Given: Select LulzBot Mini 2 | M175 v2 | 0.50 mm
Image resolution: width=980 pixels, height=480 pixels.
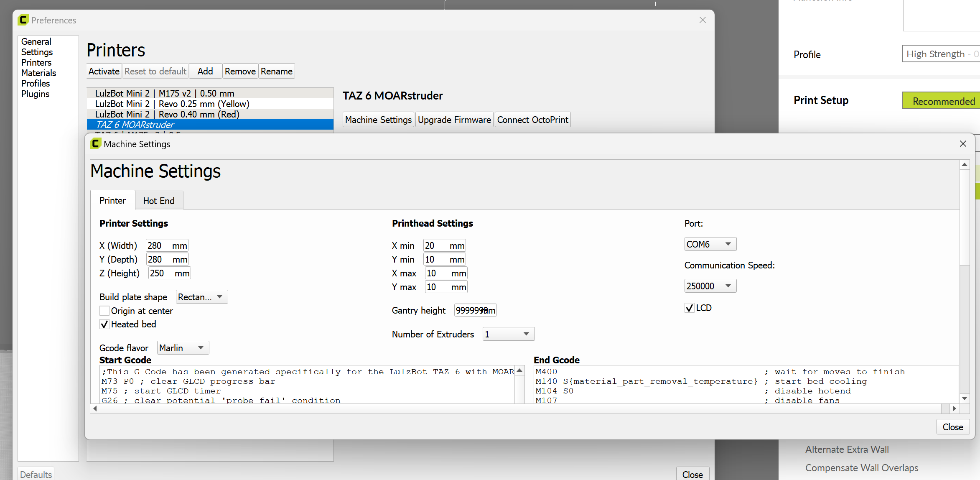Looking at the screenshot, I should click(210, 93).
